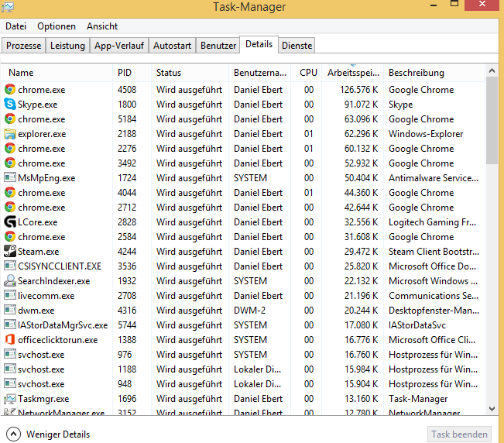
Task: Select the PID 1932 cell
Action: coord(127,281)
